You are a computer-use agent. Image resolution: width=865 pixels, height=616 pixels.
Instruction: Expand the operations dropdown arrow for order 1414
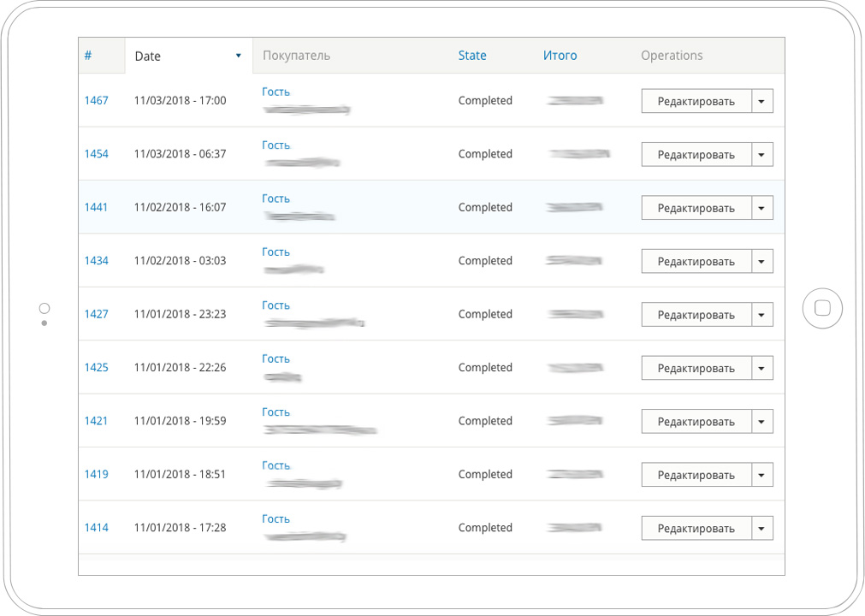(761, 529)
